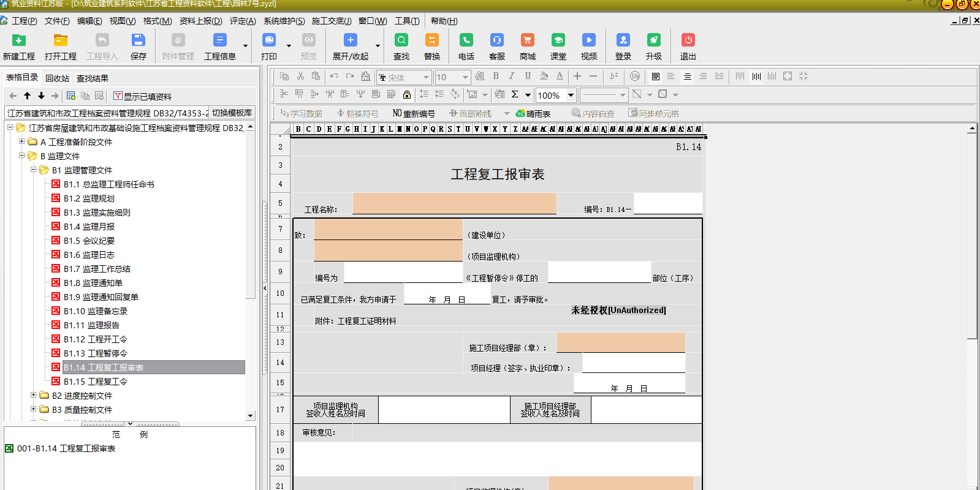
Task: Toggle center text alignment
Action: coord(688,77)
